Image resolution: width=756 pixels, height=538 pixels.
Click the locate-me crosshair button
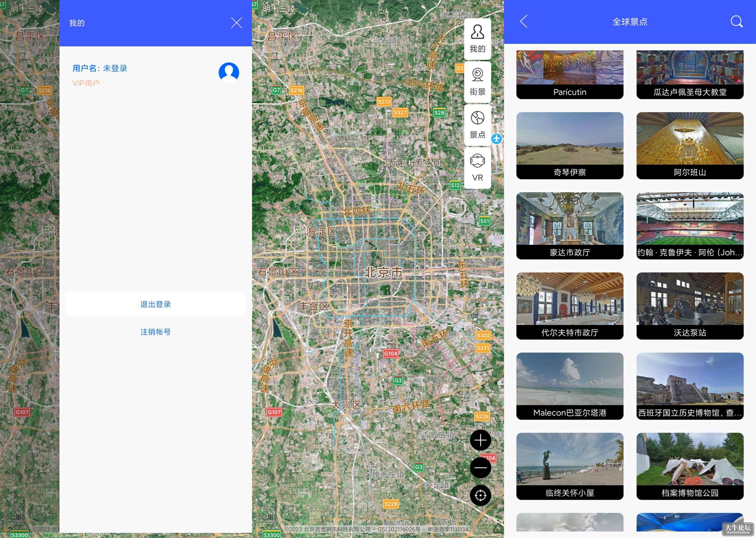point(480,495)
